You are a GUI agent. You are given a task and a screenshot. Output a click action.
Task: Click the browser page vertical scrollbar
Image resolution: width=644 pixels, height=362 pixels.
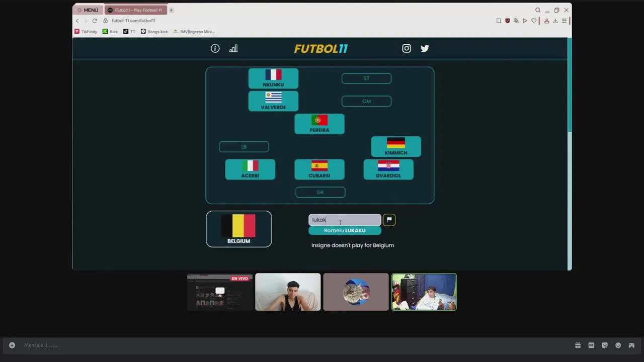pyautogui.click(x=570, y=85)
